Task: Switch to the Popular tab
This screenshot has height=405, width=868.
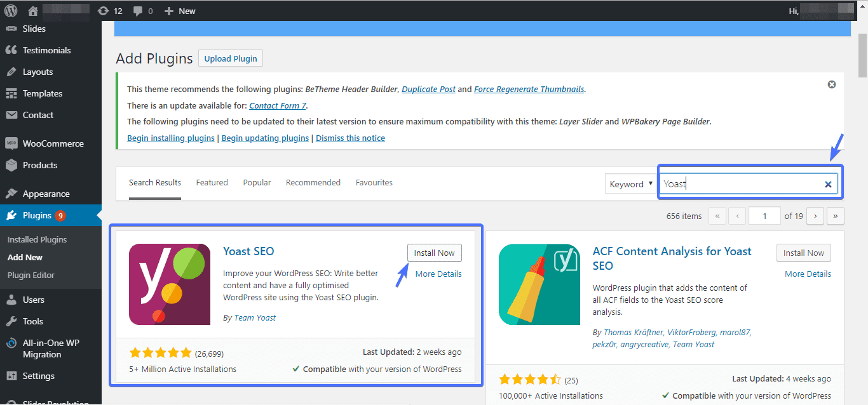Action: (x=257, y=183)
